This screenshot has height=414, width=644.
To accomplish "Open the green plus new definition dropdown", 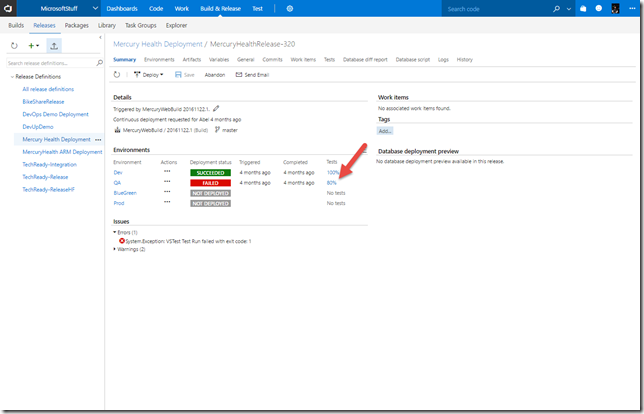I will 34,45.
